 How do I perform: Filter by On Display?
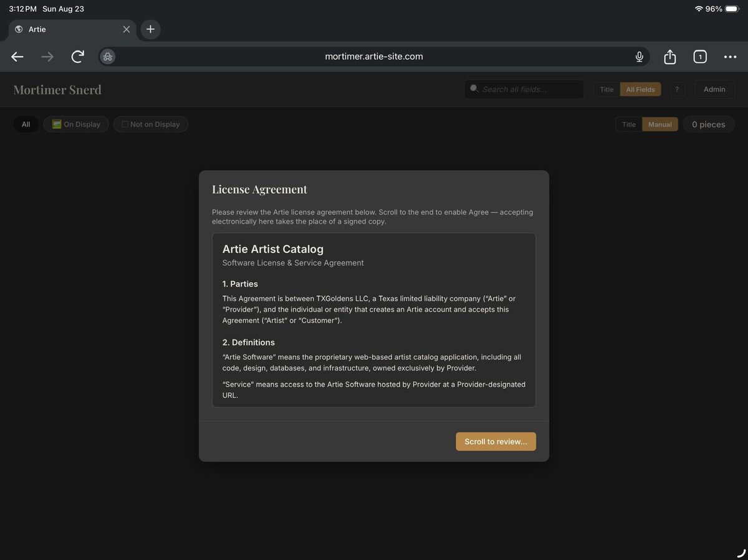tap(76, 124)
